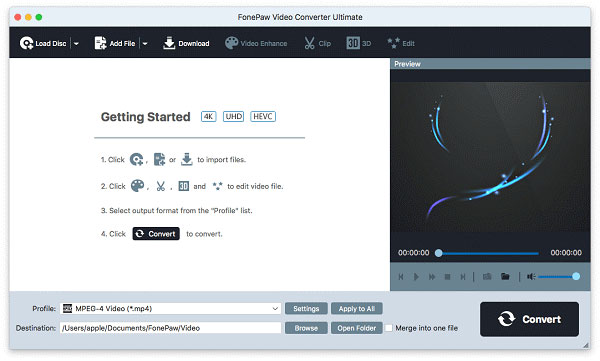The width and height of the screenshot is (600, 361).
Task: Click the Preview panel header
Action: [490, 64]
